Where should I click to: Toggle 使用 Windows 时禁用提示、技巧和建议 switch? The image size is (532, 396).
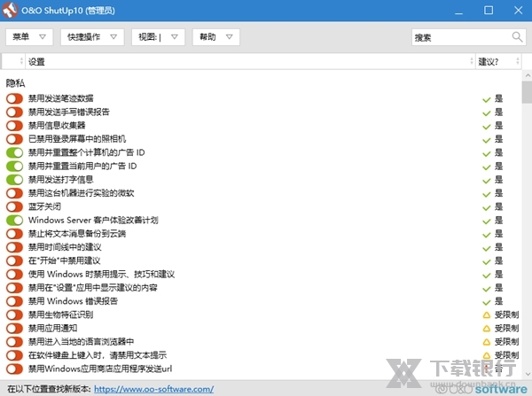click(x=14, y=275)
